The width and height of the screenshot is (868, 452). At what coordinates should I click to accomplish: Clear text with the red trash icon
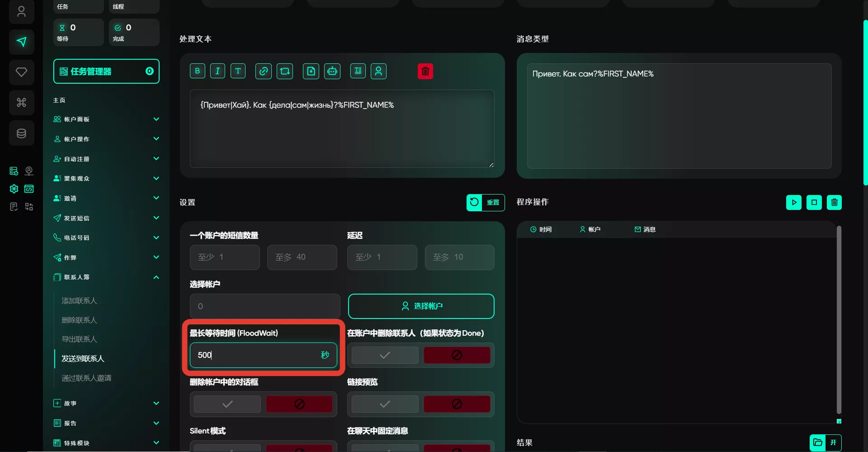coord(425,71)
